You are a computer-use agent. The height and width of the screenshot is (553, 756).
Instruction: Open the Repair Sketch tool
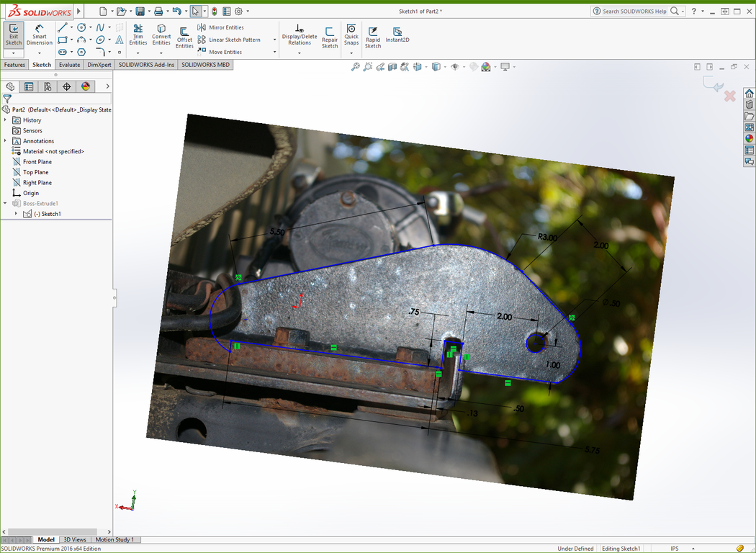tap(330, 37)
